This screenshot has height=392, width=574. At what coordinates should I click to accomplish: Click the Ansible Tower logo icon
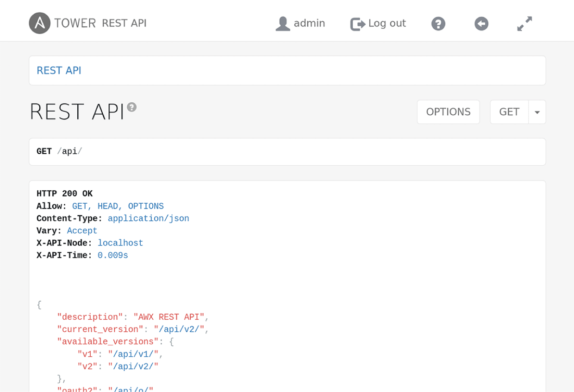pyautogui.click(x=39, y=23)
